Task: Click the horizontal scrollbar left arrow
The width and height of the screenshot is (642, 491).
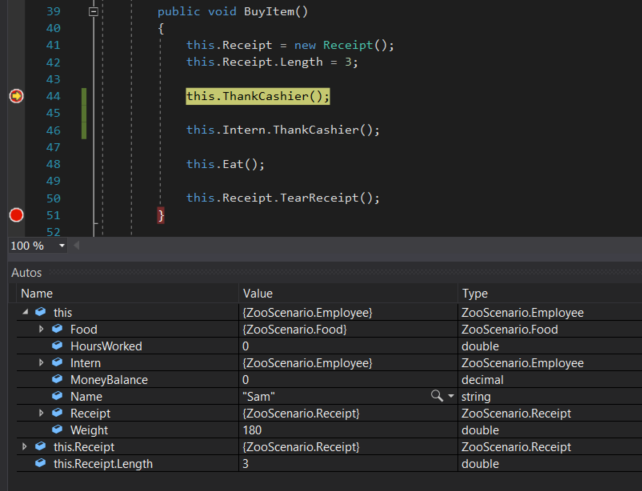Action: (78, 245)
